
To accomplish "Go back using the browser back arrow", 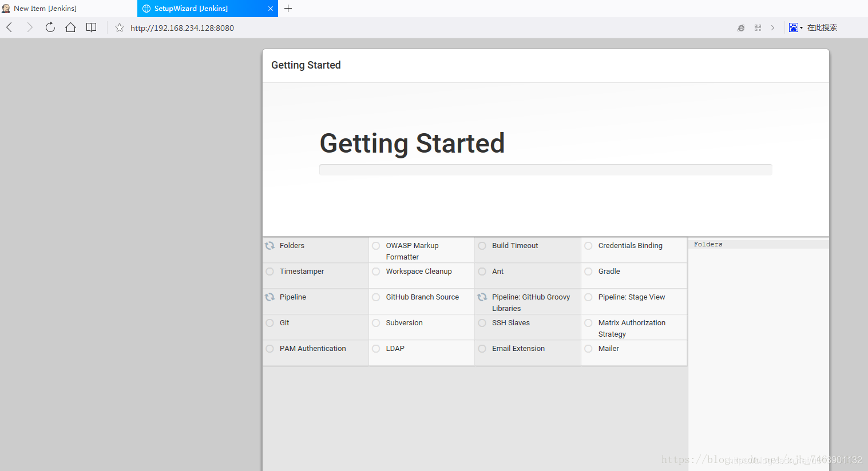I will click(x=9, y=27).
